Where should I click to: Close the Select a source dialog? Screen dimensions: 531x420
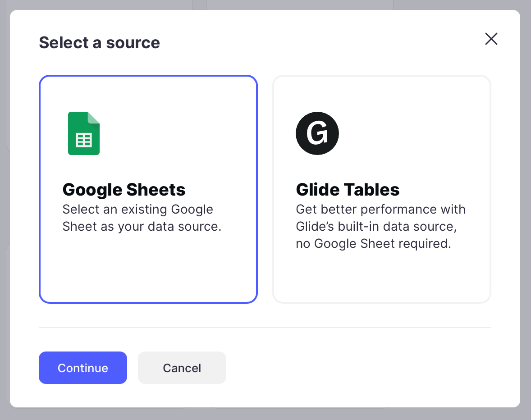pos(491,39)
